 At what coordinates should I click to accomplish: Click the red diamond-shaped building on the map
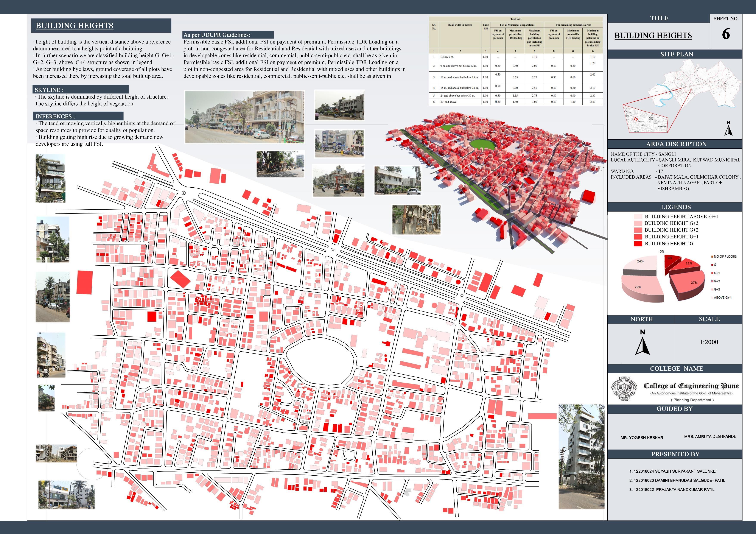pos(180,279)
